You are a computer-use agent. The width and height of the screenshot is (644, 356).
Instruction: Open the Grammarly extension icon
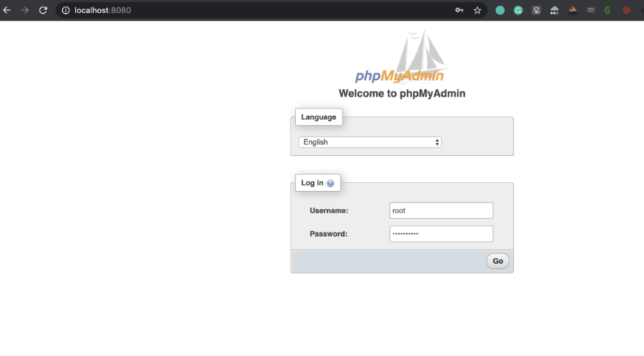tap(518, 10)
